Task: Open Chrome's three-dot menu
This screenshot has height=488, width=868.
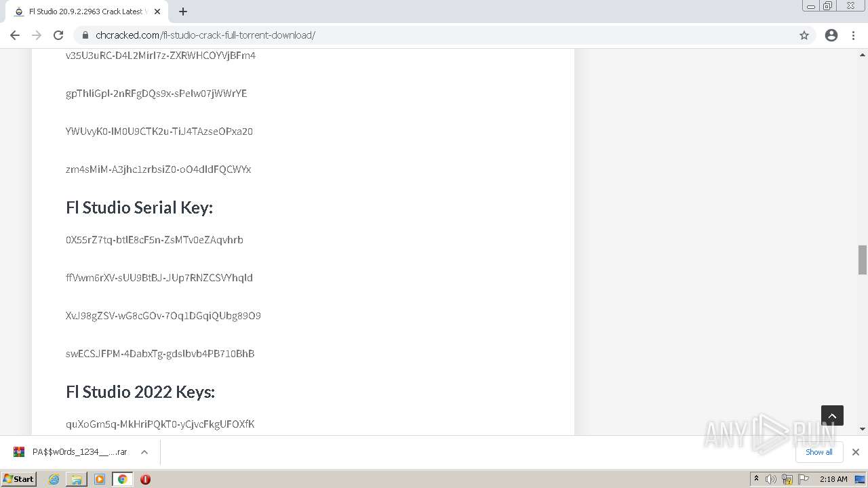Action: 854,35
